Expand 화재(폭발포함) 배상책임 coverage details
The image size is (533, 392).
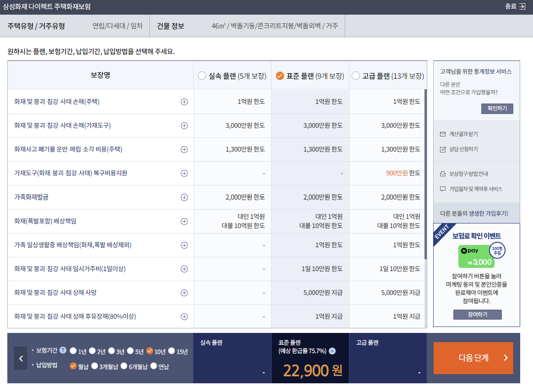(184, 221)
